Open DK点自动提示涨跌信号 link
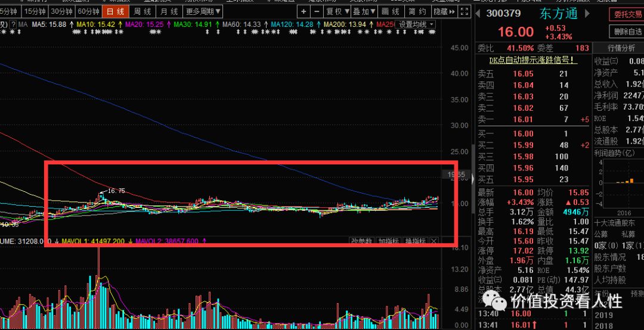The image size is (644, 330). (533, 60)
